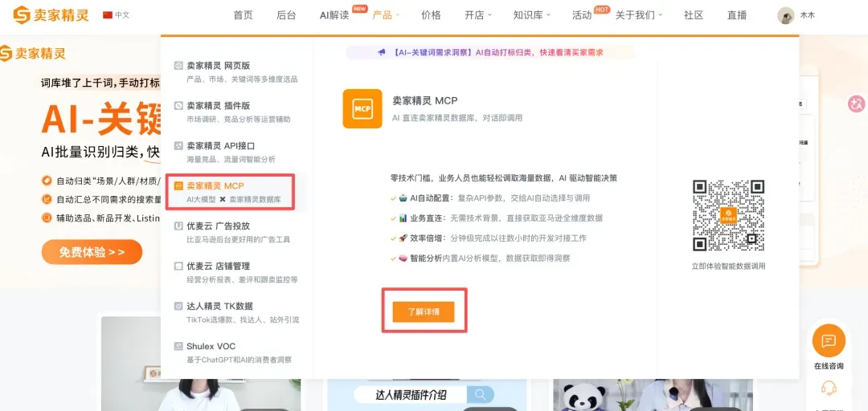868x411 pixels.
Task: Click the orange MCP product icon
Action: [362, 108]
